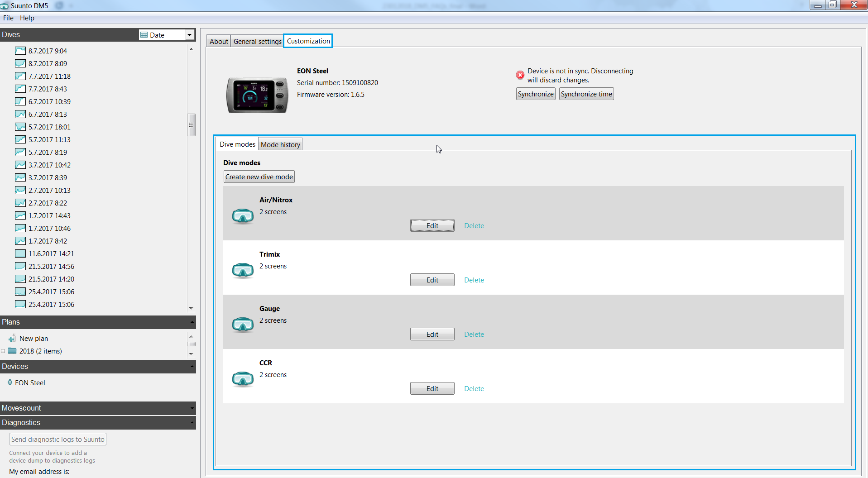Switch to General settings tab
Screen dimensions: 868x478
[257, 41]
